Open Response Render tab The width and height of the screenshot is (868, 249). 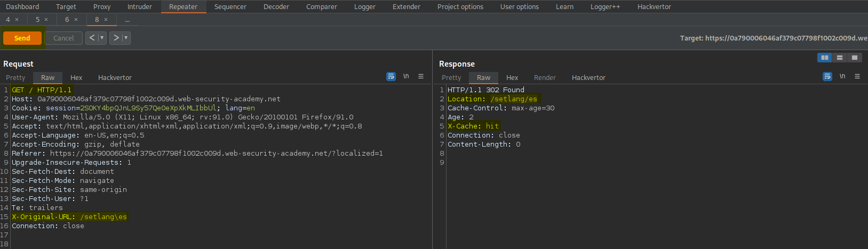(x=545, y=77)
